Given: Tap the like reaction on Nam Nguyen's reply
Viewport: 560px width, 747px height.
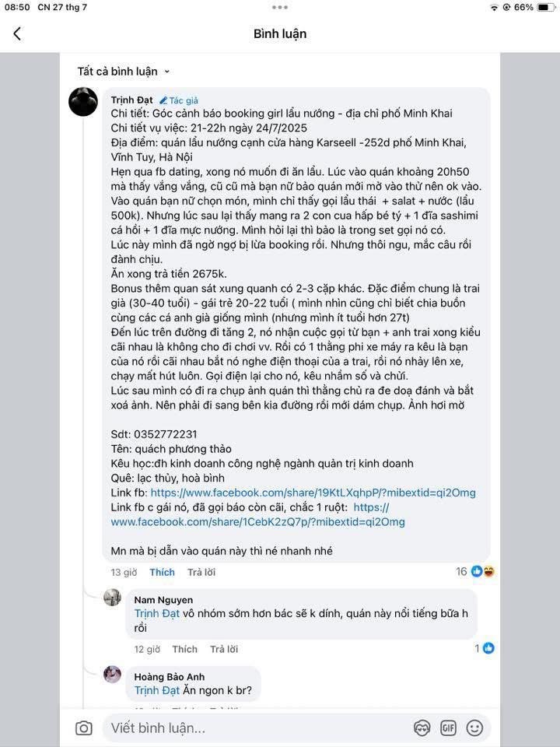Looking at the screenshot, I should click(x=485, y=647).
